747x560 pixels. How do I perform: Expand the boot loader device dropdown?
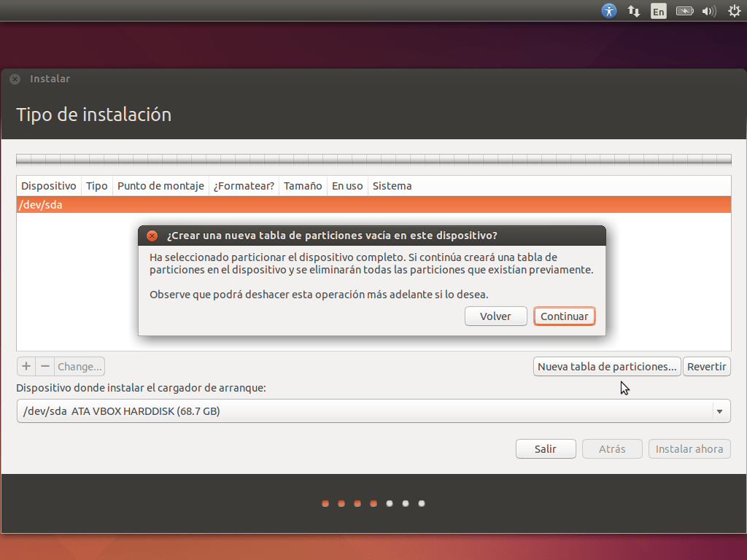click(719, 411)
